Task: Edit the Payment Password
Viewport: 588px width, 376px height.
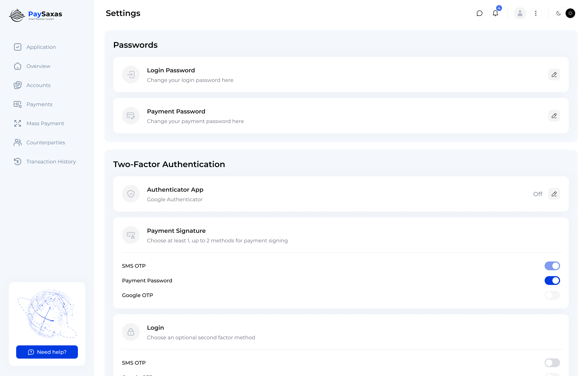Action: pos(554,116)
